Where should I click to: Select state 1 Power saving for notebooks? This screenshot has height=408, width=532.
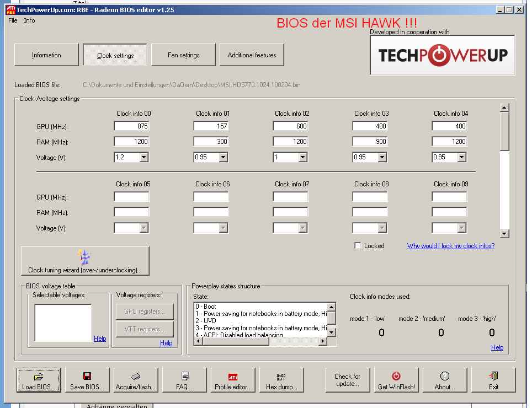click(x=261, y=314)
